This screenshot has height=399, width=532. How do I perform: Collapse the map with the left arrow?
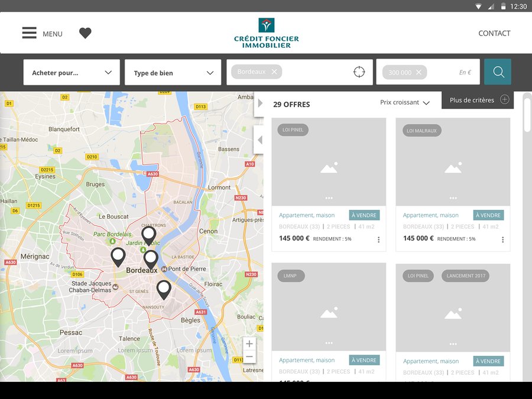(x=259, y=140)
